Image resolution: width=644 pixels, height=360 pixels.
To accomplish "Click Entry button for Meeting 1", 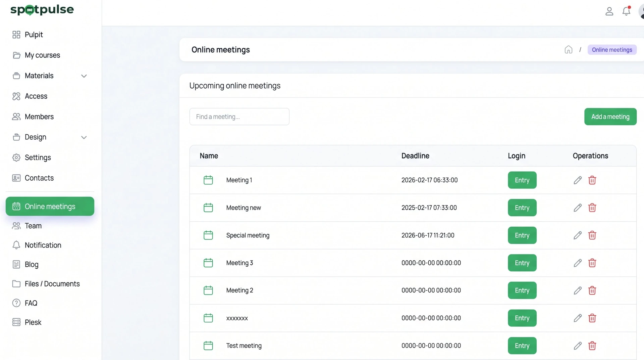I will 522,180.
